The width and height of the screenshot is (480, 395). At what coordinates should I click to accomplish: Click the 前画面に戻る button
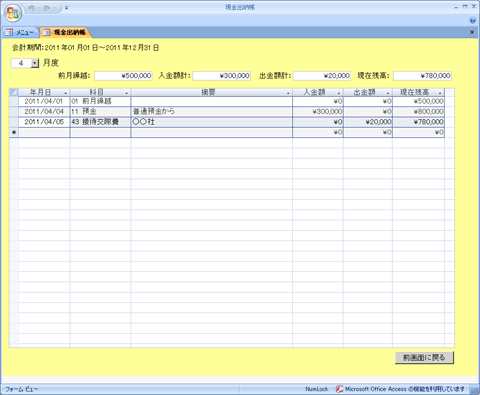click(x=424, y=358)
